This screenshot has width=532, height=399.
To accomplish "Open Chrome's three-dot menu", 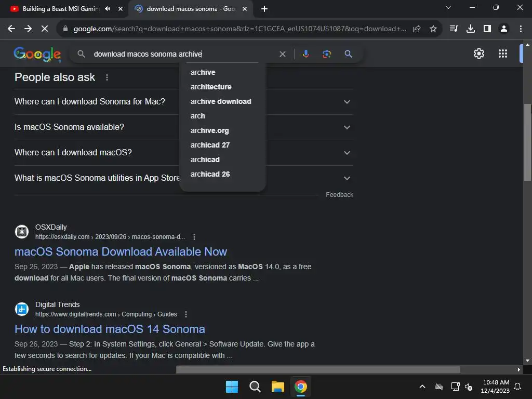I will pos(521,29).
